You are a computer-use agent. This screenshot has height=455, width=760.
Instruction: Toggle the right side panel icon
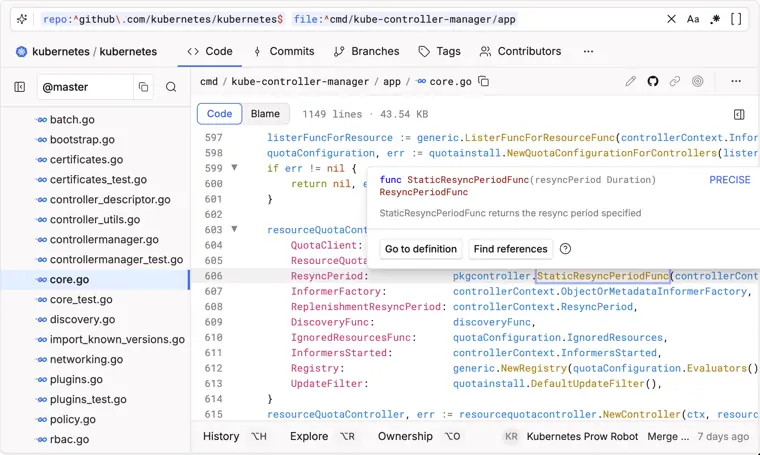tap(739, 114)
